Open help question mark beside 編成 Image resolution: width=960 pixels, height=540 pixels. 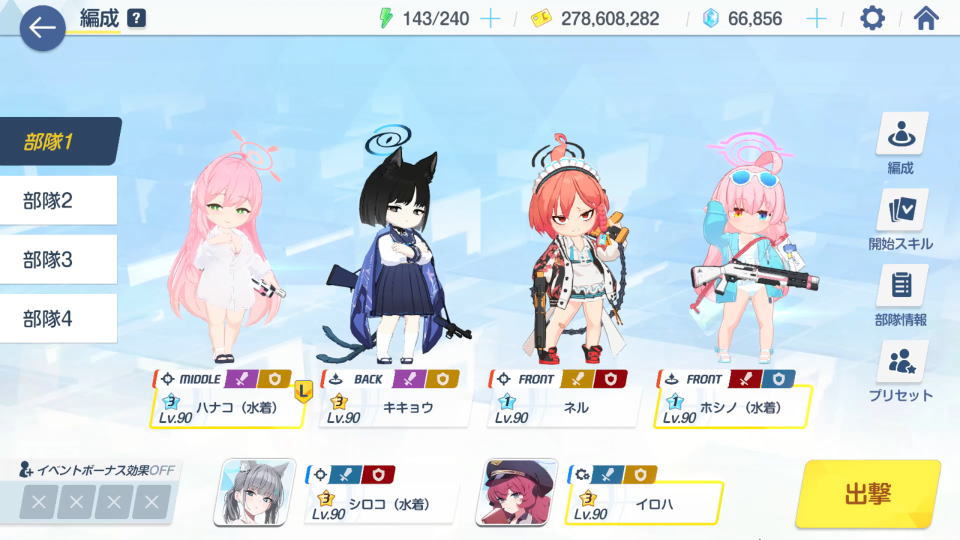(137, 18)
